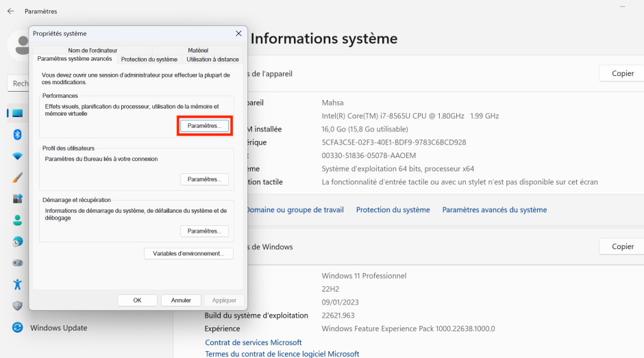Select the Protection du système tab
644x358 pixels.
[149, 60]
